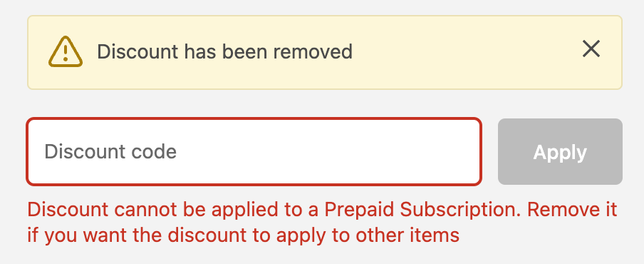
Task: Click the warning triangle icon
Action: [66, 52]
